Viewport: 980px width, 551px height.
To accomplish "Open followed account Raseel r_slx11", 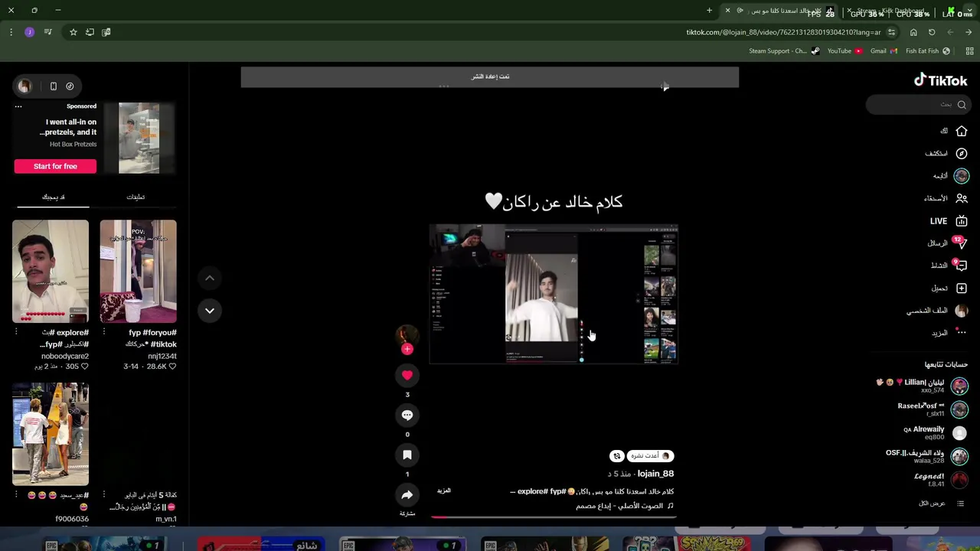I will pos(933,409).
